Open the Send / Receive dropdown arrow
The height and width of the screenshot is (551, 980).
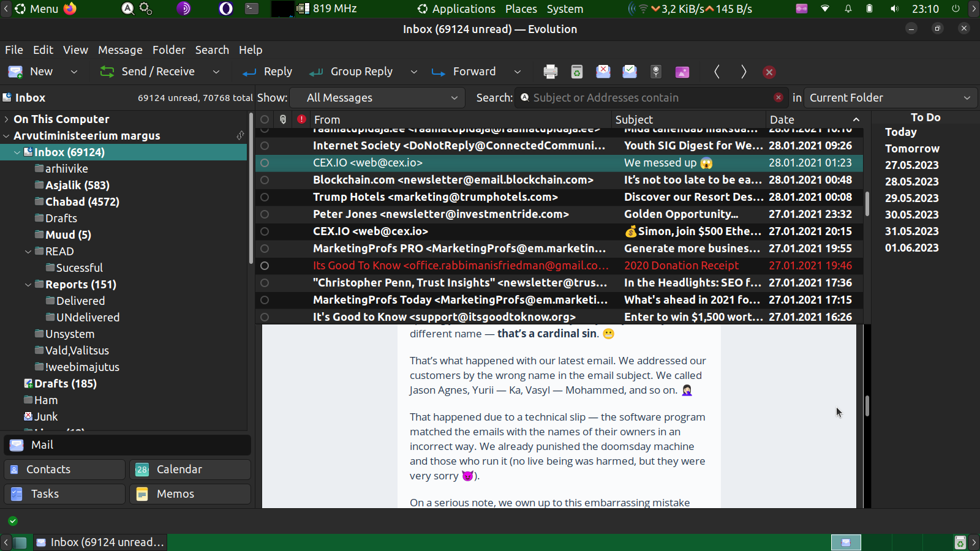216,72
